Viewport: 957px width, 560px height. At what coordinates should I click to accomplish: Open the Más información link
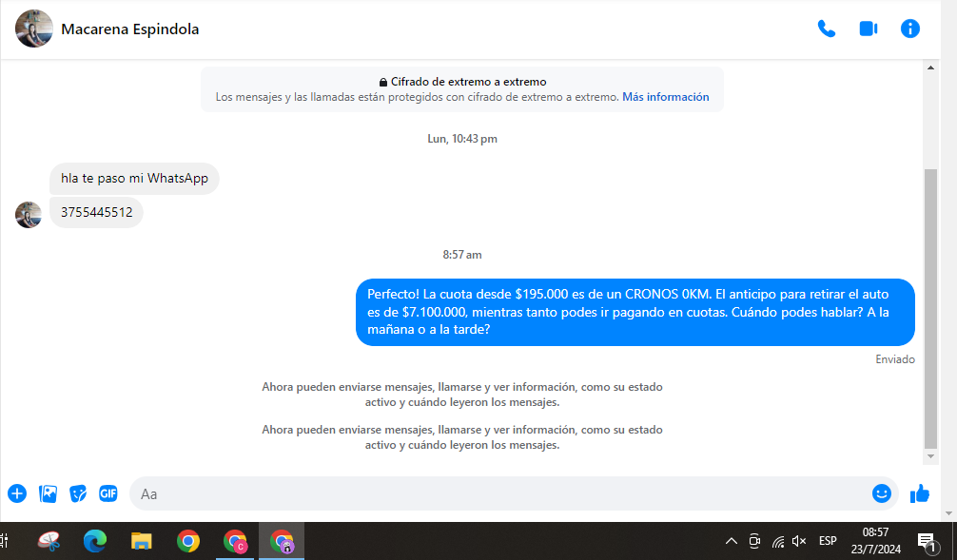pyautogui.click(x=665, y=97)
